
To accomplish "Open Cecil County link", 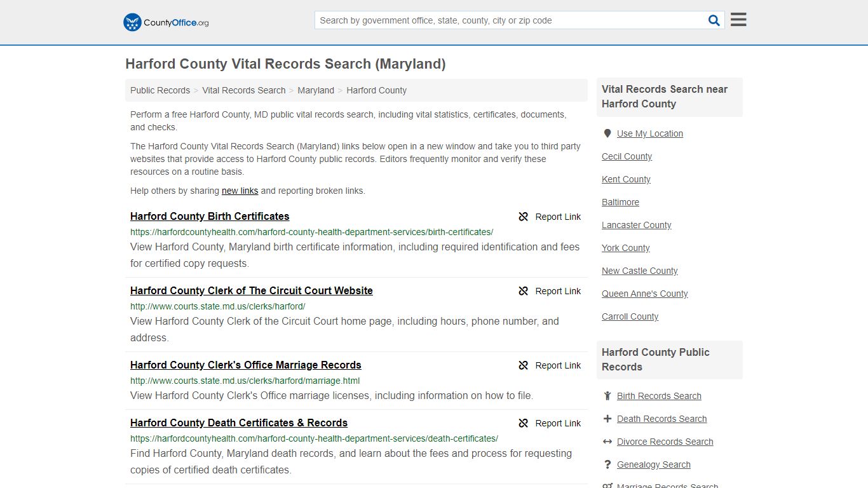I will click(627, 156).
